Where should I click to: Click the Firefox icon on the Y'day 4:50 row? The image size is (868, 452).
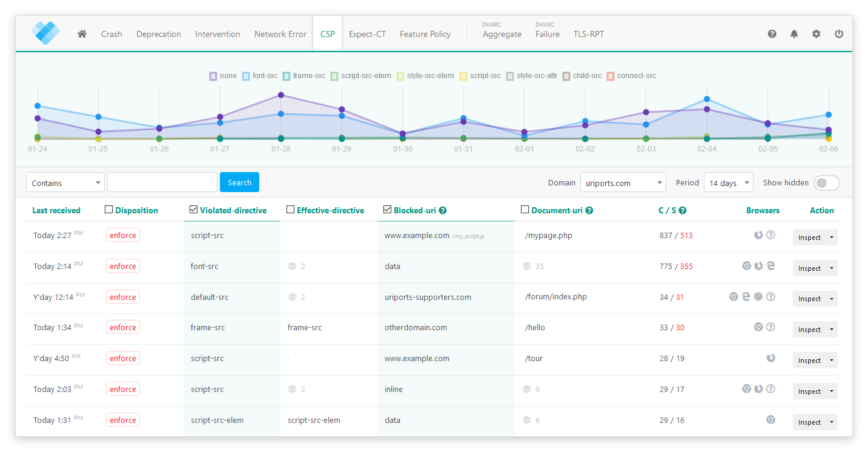click(x=770, y=358)
